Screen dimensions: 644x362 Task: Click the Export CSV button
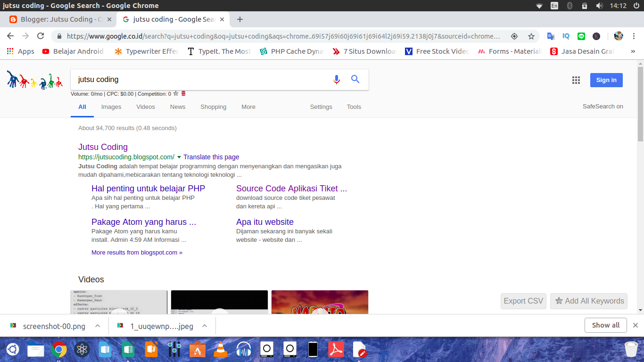pos(524,301)
